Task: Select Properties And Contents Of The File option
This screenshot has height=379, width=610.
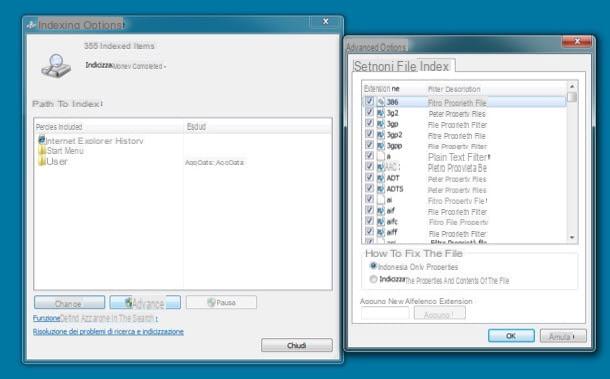Action: (x=373, y=279)
